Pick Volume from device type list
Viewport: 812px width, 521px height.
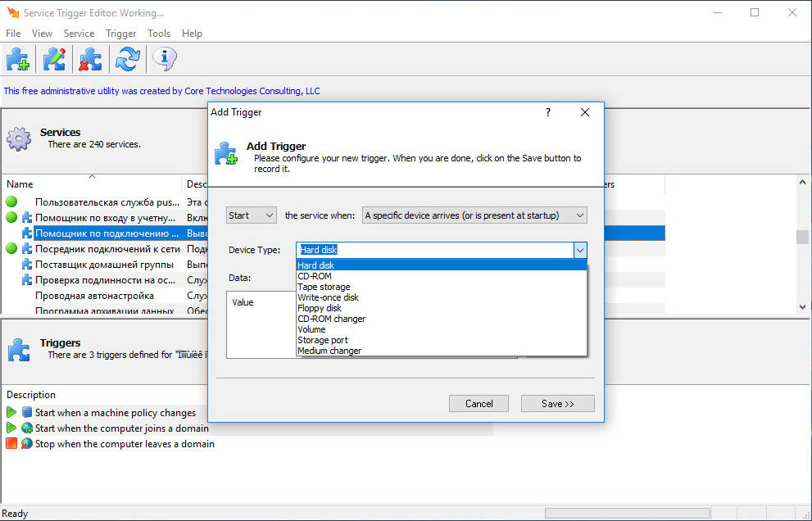tap(441, 329)
